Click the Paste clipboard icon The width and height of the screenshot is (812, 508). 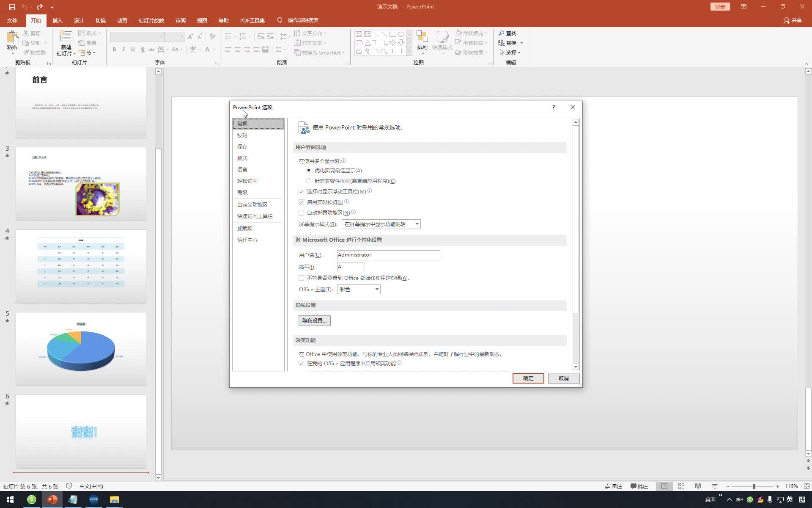[x=12, y=37]
